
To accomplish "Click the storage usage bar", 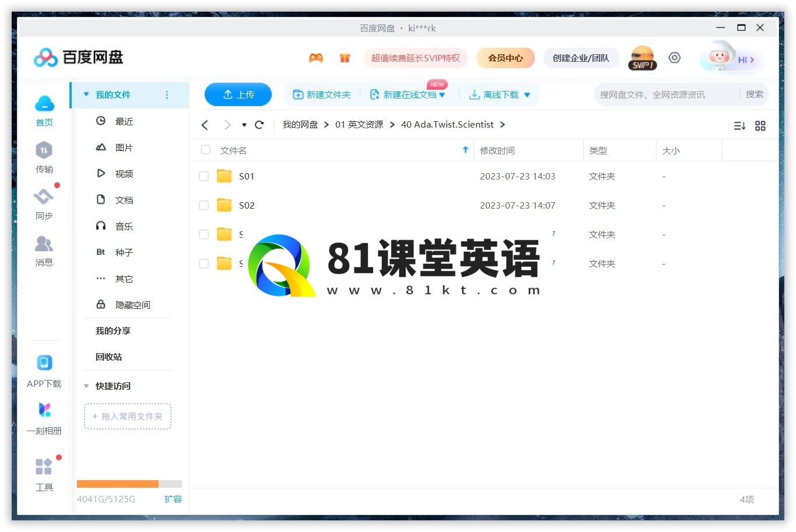I will (129, 484).
